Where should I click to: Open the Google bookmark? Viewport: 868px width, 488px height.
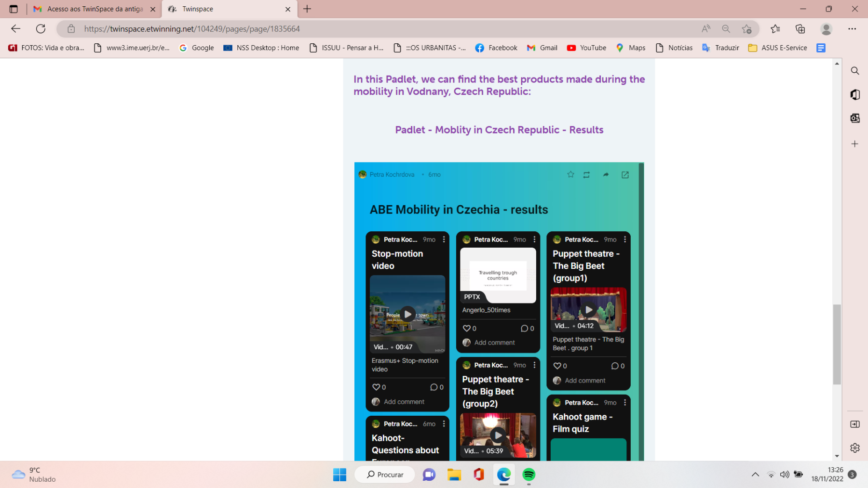(x=197, y=48)
